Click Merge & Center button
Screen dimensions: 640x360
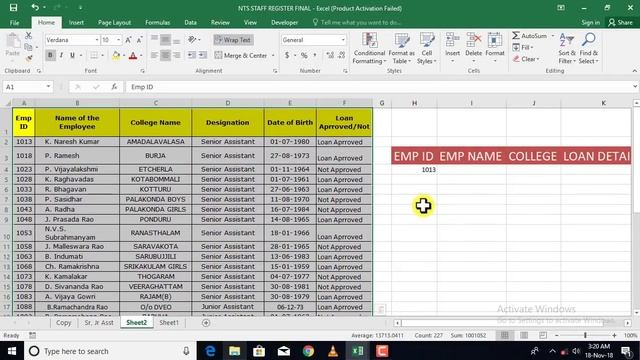click(x=241, y=56)
